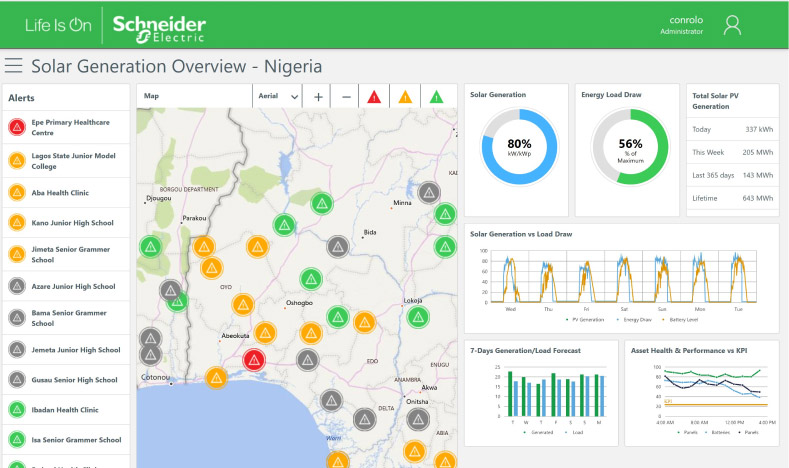Click the red alert icon for Epe Primary Healthcare Centre
This screenshot has height=468, width=789.
click(17, 127)
